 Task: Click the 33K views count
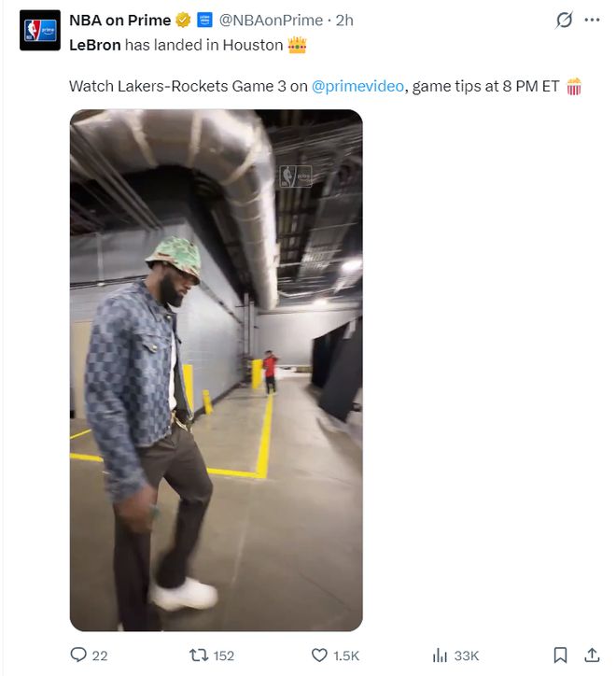pos(467,655)
